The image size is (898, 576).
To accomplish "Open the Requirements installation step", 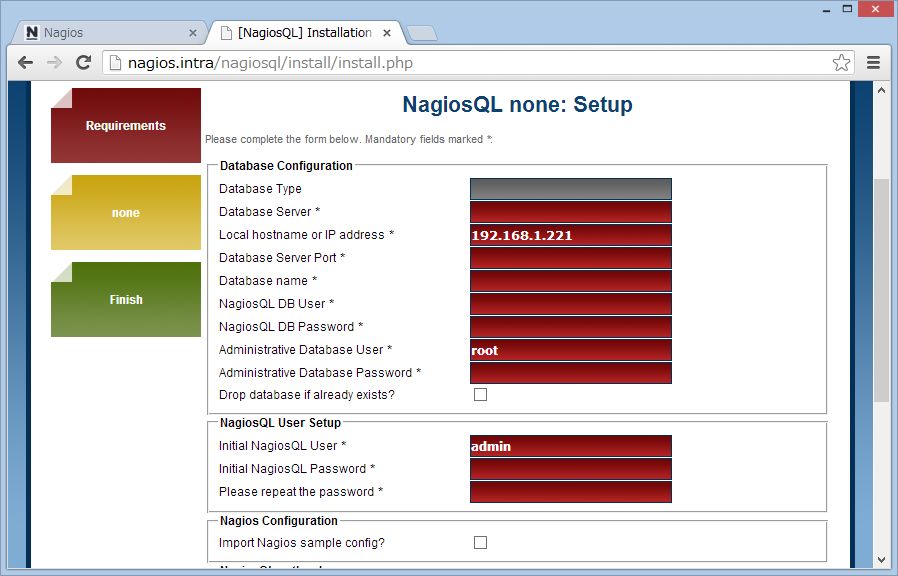I will click(126, 125).
